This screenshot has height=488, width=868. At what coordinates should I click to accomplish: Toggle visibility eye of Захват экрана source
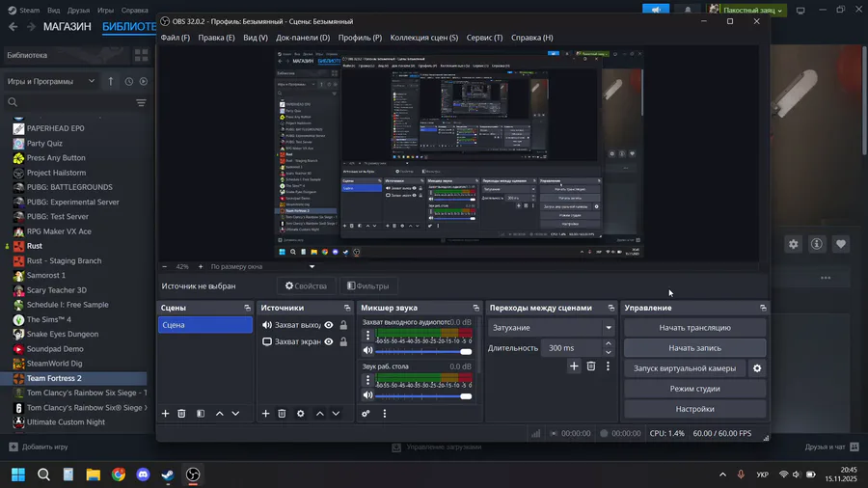pos(329,342)
